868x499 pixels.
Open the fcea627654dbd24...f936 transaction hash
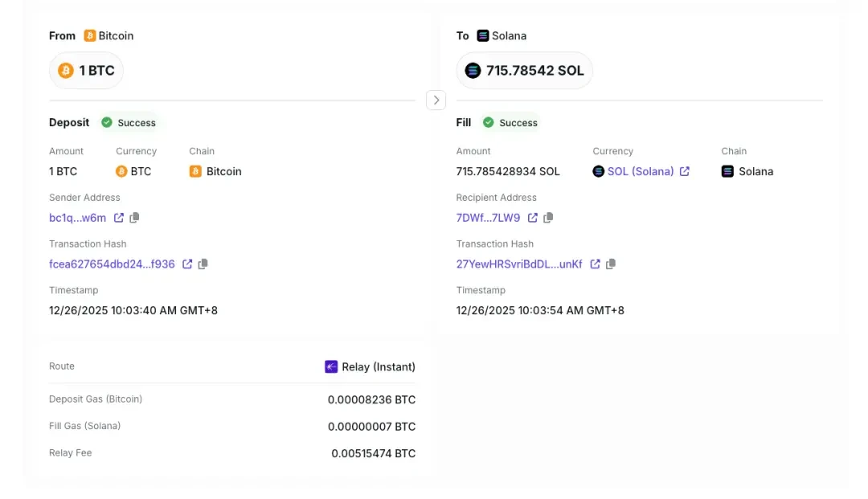[x=111, y=264]
